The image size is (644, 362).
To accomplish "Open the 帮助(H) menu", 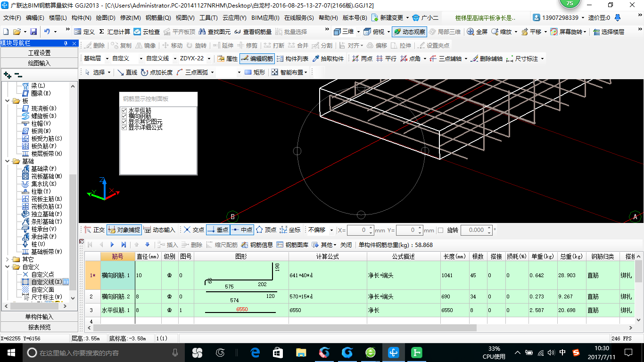I will [328, 18].
